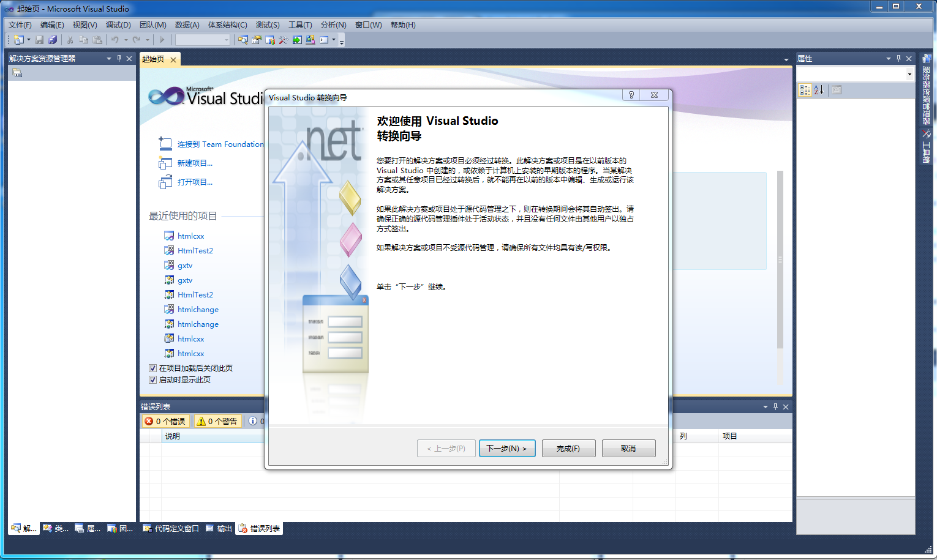Click the Redo arrow toolbar icon
The height and width of the screenshot is (560, 937).
[136, 40]
